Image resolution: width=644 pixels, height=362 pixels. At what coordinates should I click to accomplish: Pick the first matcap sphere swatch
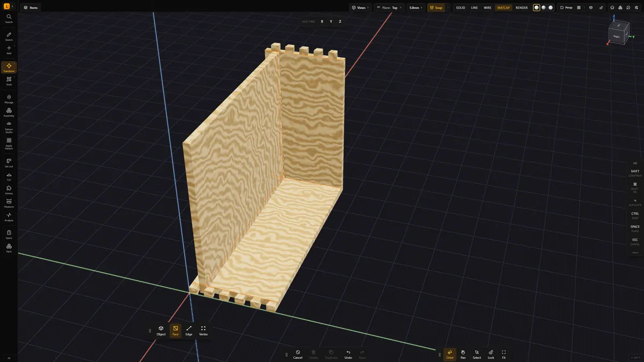tap(537, 8)
